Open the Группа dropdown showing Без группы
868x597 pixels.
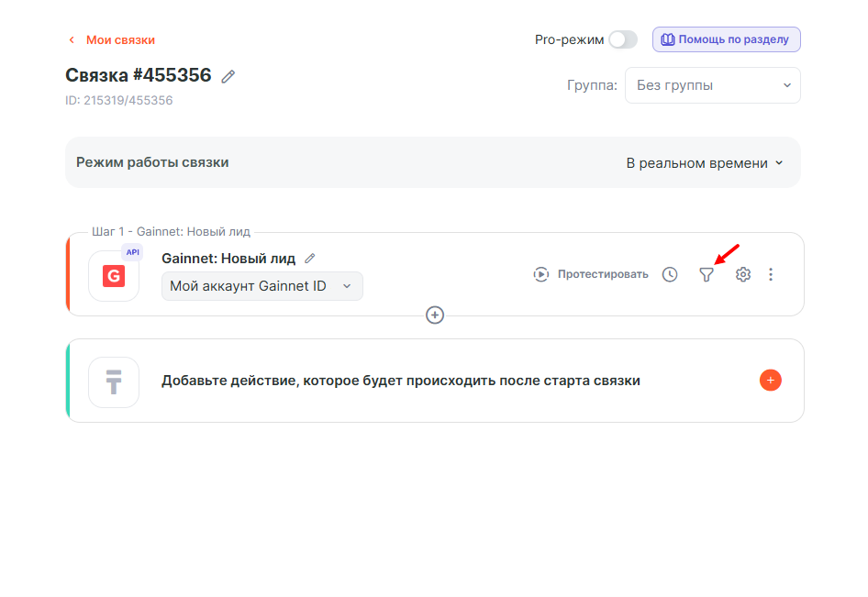point(712,85)
